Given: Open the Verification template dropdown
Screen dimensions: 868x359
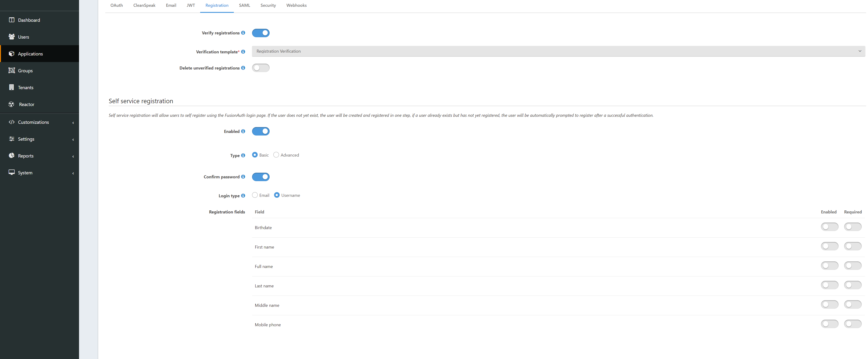Looking at the screenshot, I should coord(558,51).
